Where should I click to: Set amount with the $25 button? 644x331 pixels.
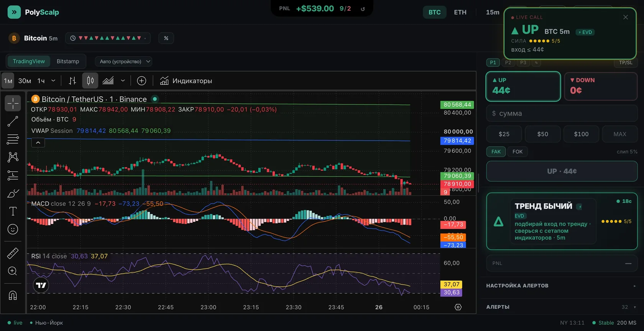(x=504, y=134)
